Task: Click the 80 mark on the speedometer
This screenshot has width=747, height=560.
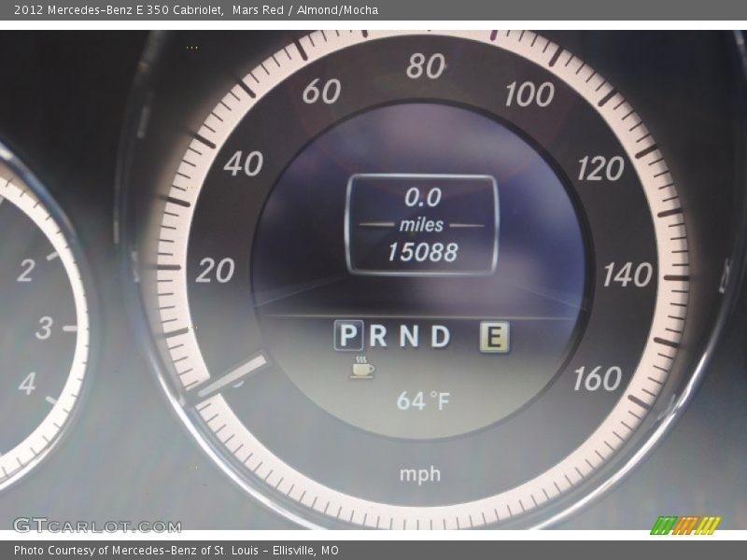Action: click(x=426, y=65)
